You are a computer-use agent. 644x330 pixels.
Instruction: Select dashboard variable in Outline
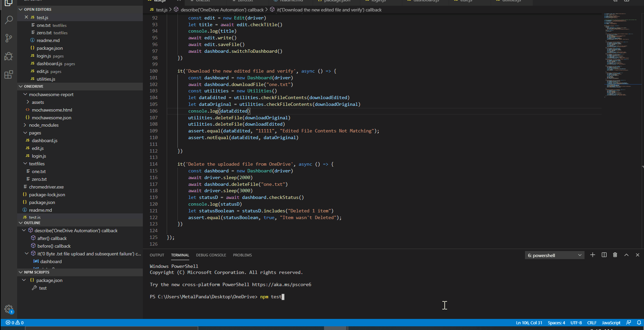pos(51,261)
